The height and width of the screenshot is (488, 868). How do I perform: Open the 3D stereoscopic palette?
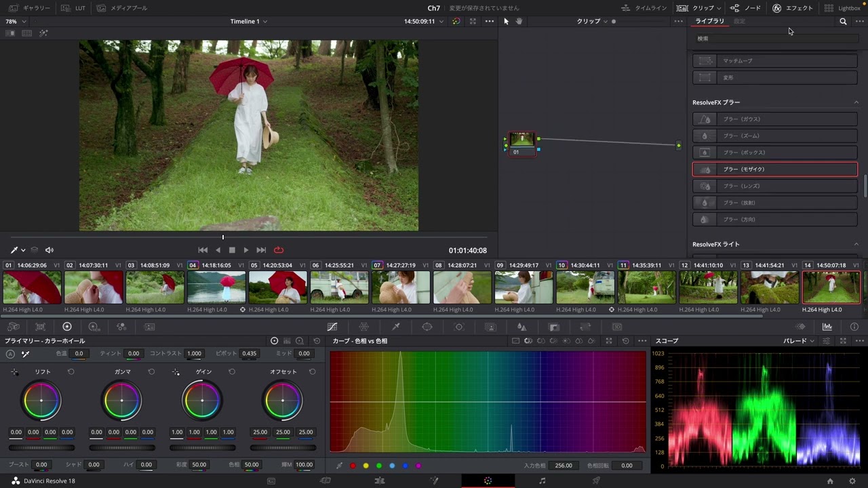[x=617, y=327]
